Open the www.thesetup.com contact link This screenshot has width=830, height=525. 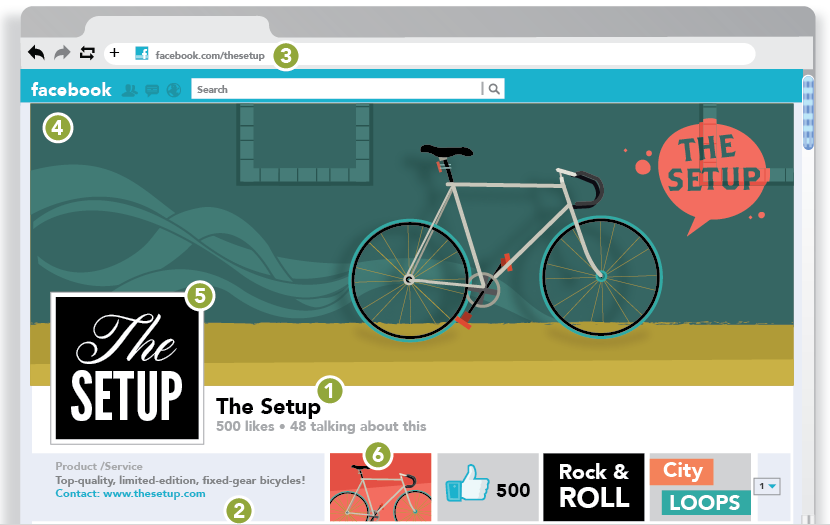tap(154, 493)
